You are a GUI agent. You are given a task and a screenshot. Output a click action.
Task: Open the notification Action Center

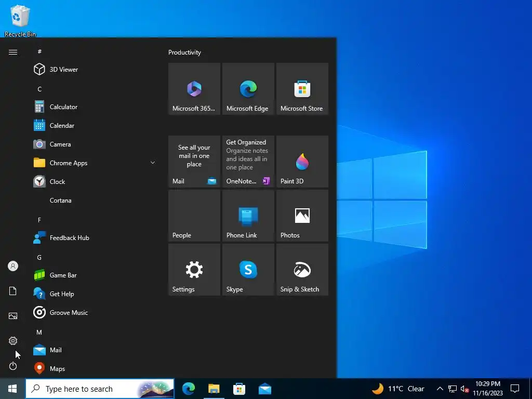515,389
